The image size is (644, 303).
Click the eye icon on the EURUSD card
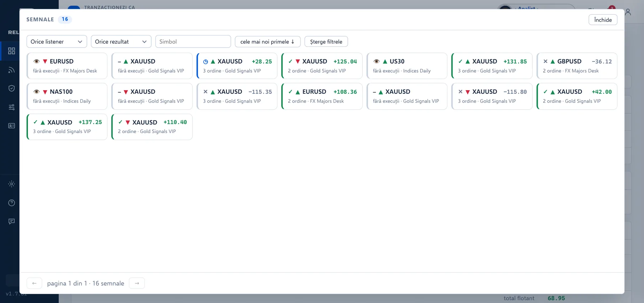click(x=36, y=62)
